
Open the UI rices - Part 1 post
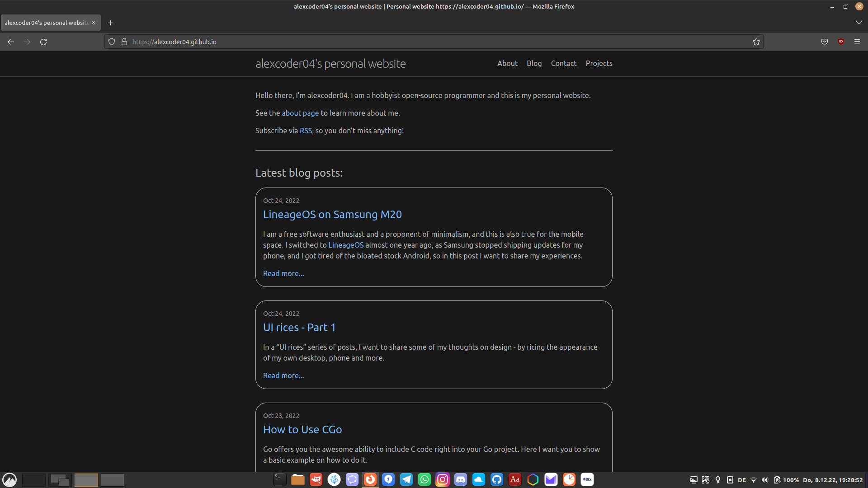[x=299, y=328]
